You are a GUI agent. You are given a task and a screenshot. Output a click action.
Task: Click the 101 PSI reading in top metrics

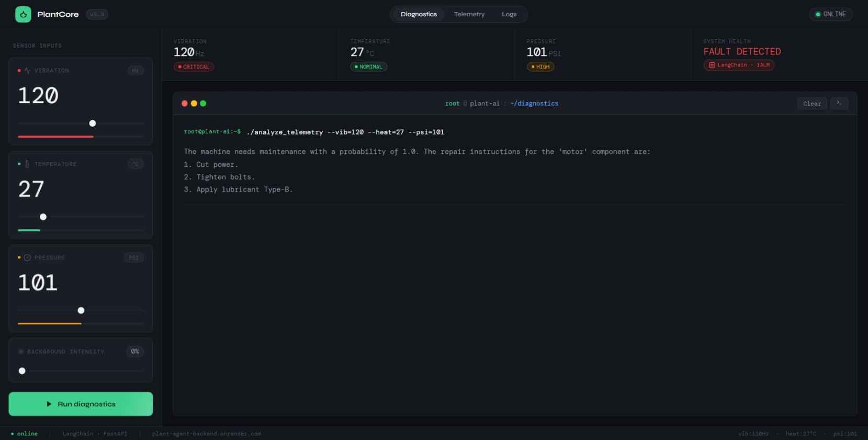click(x=544, y=52)
